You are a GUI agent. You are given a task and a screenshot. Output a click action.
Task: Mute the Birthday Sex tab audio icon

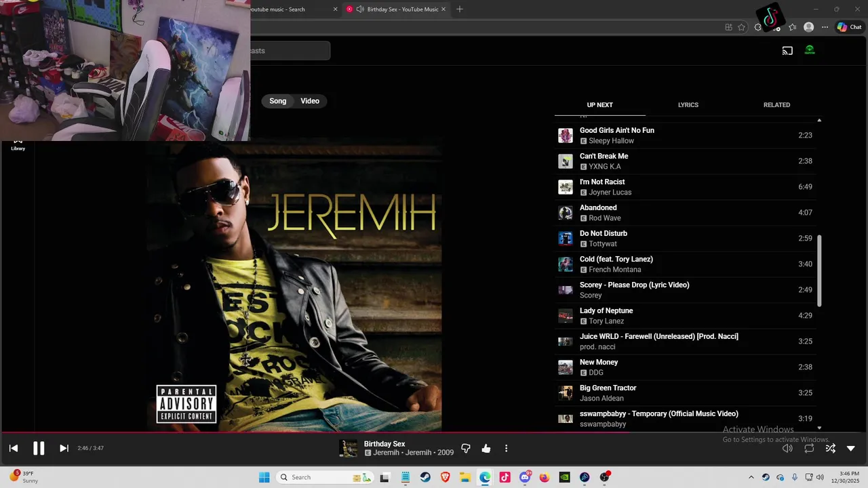click(x=359, y=9)
